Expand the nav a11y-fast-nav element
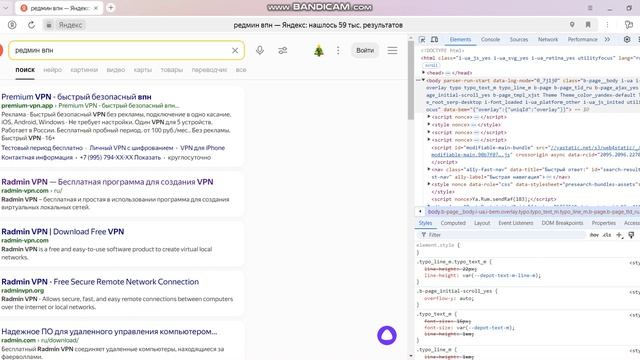 click(x=429, y=169)
